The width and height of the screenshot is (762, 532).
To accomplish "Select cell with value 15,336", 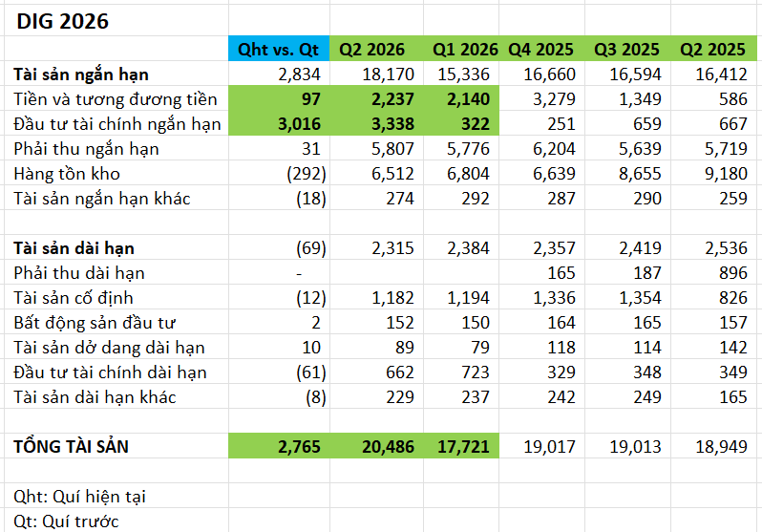I will [461, 74].
